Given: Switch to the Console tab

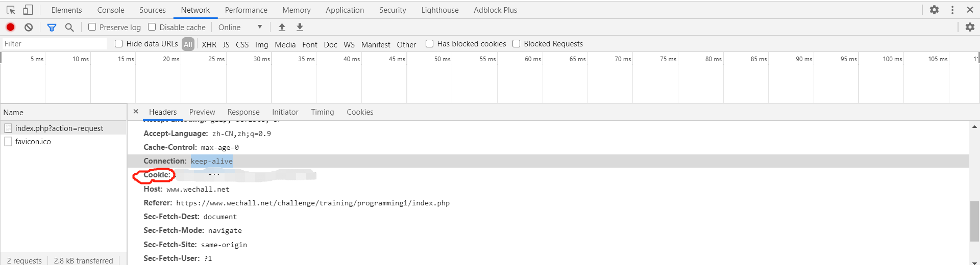Looking at the screenshot, I should pos(111,10).
